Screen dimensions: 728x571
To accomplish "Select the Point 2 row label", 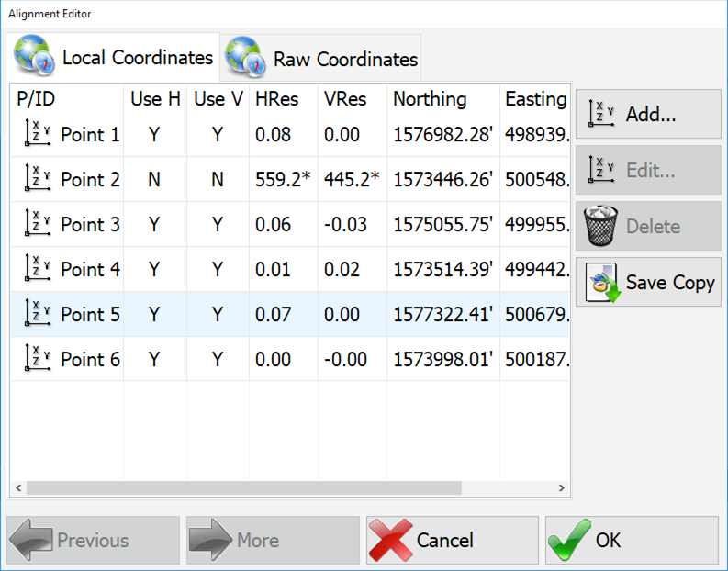I will 90,180.
